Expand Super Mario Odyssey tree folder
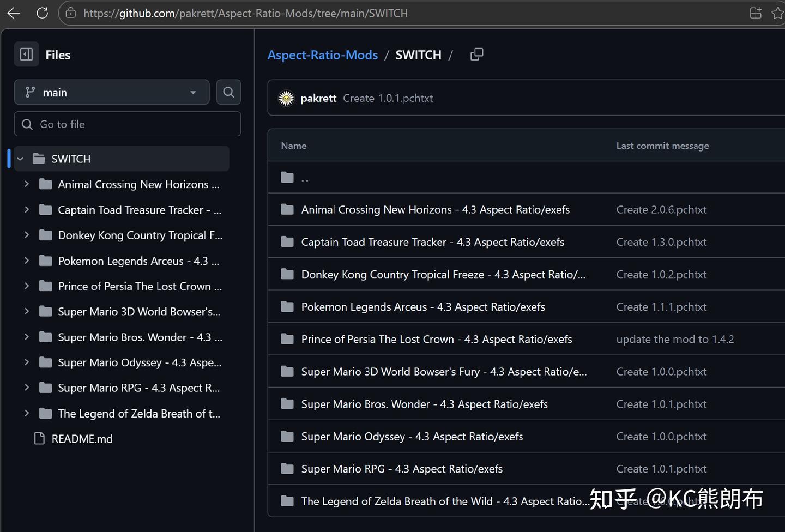Viewport: 785px width, 532px height. (x=27, y=362)
